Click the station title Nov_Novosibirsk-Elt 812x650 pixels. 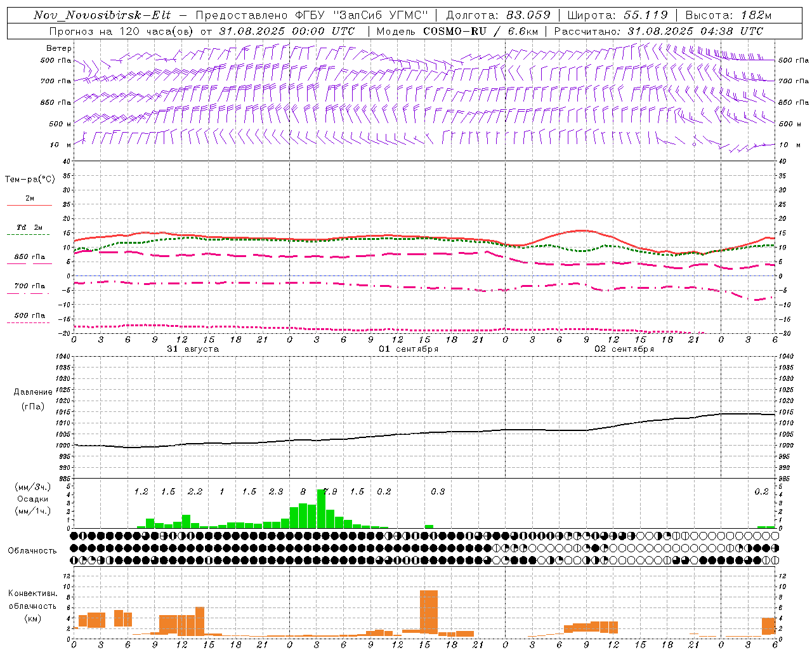coord(101,15)
